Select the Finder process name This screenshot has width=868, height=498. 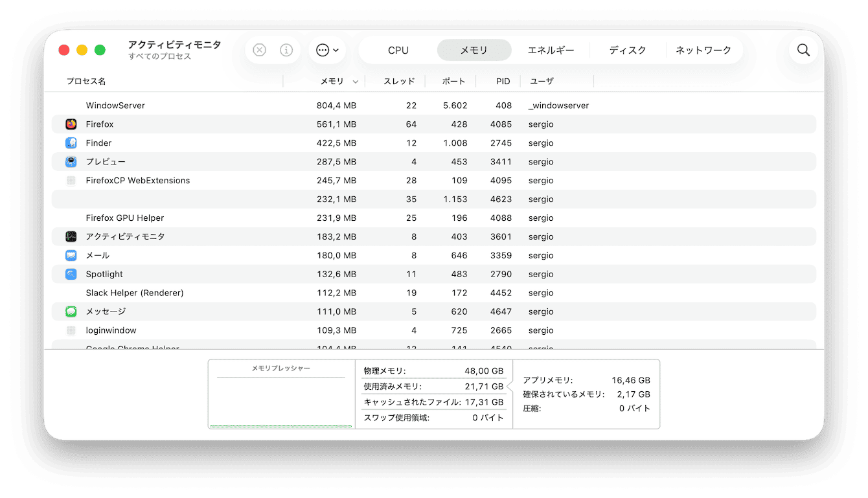point(98,143)
